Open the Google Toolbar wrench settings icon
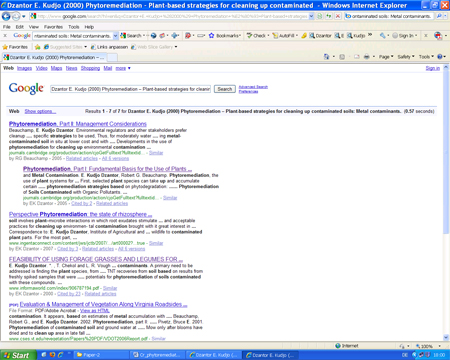Image resolution: width=450 pixels, height=360 pixels. click(383, 36)
